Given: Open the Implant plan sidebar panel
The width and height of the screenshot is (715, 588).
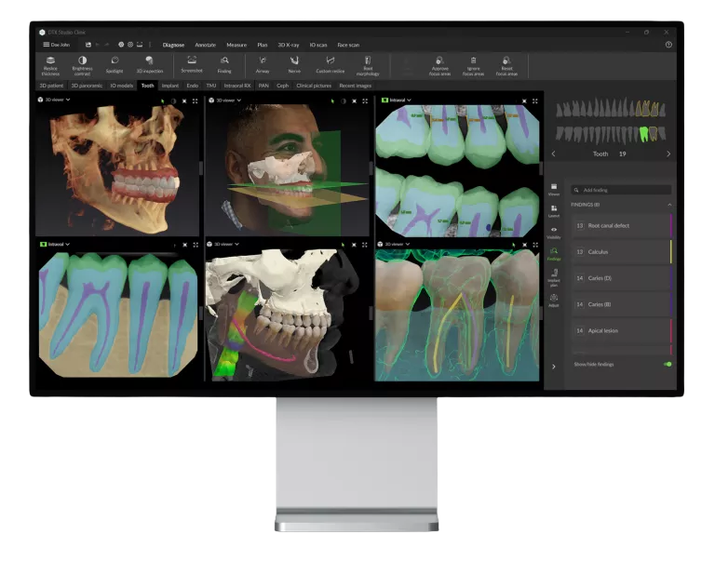Looking at the screenshot, I should 554,277.
